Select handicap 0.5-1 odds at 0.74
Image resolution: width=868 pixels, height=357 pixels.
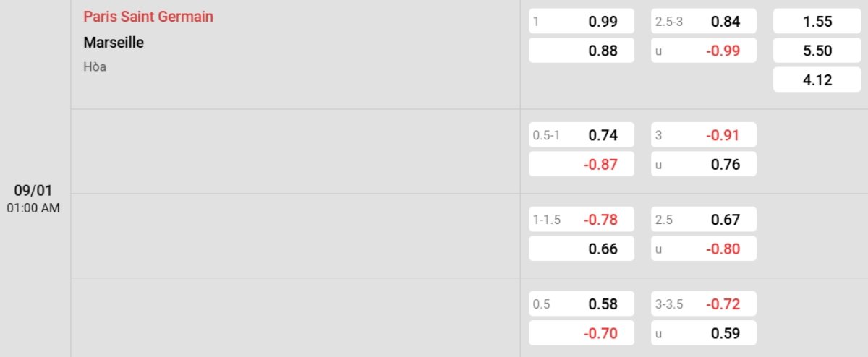(582, 135)
